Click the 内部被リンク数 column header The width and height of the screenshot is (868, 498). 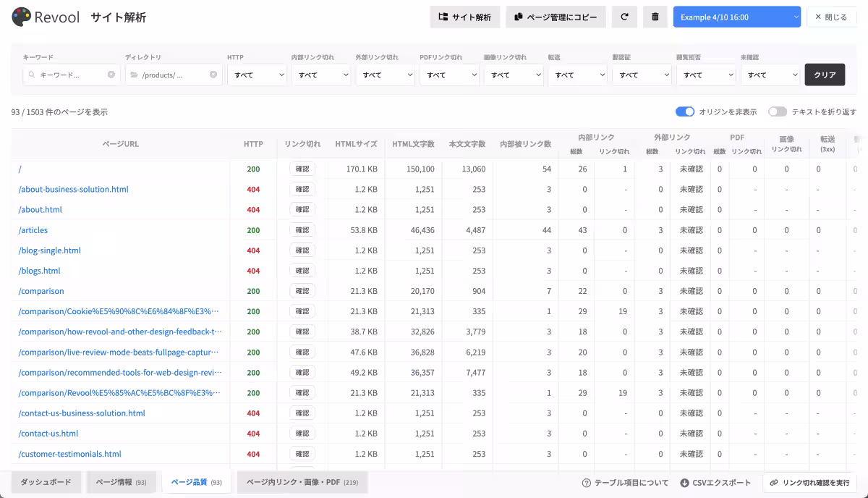pyautogui.click(x=525, y=144)
